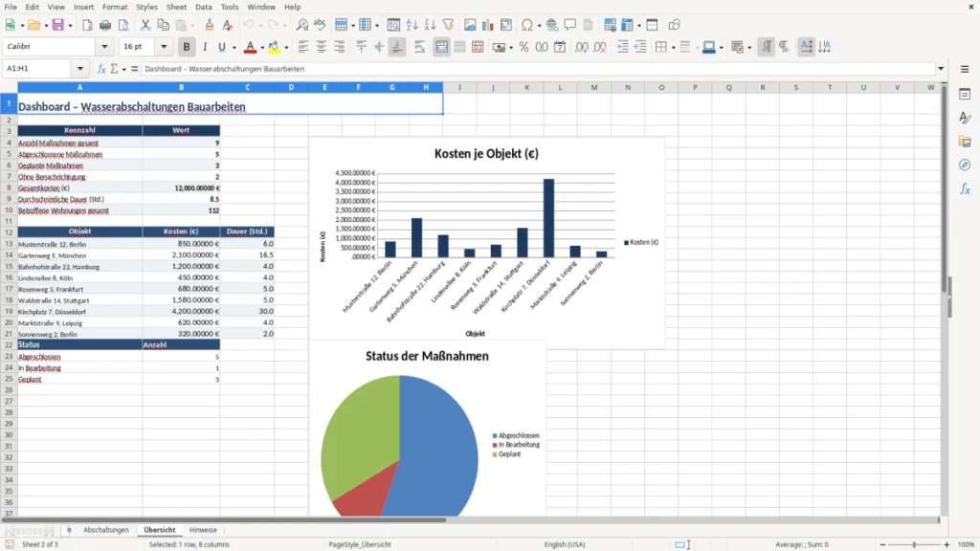
Task: Sort descending
Action: (x=430, y=25)
